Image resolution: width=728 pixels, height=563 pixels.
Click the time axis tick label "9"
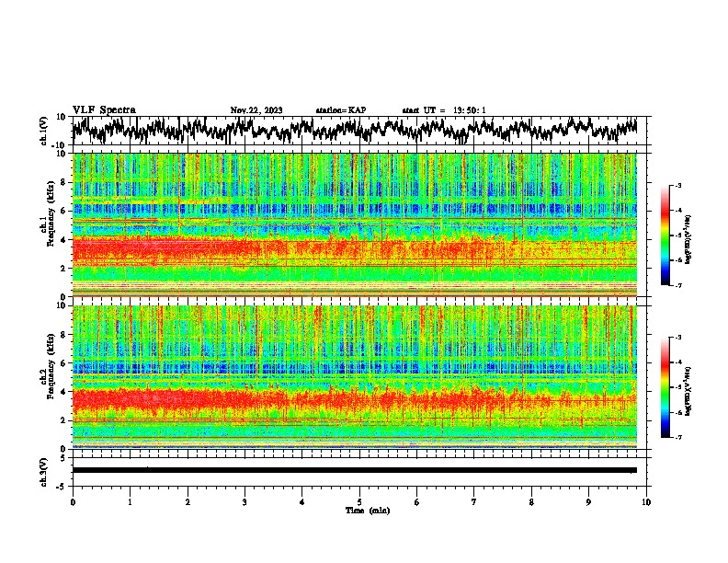tap(588, 502)
